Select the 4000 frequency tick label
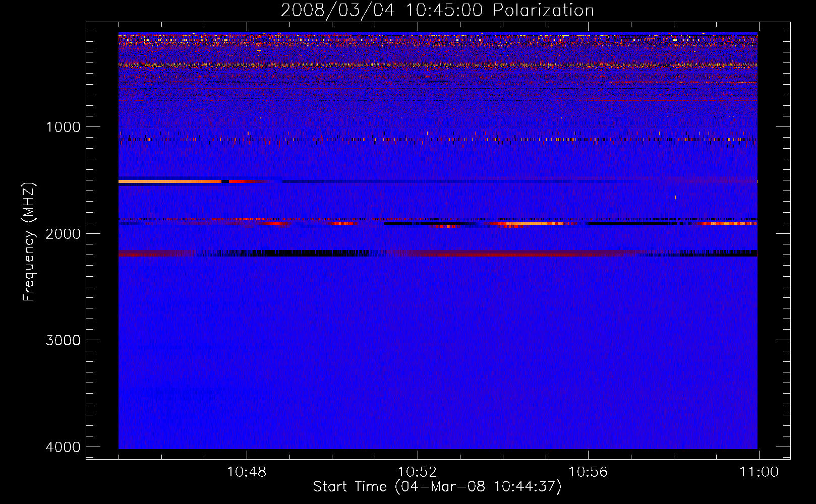Image resolution: width=816 pixels, height=504 pixels. coord(63,447)
